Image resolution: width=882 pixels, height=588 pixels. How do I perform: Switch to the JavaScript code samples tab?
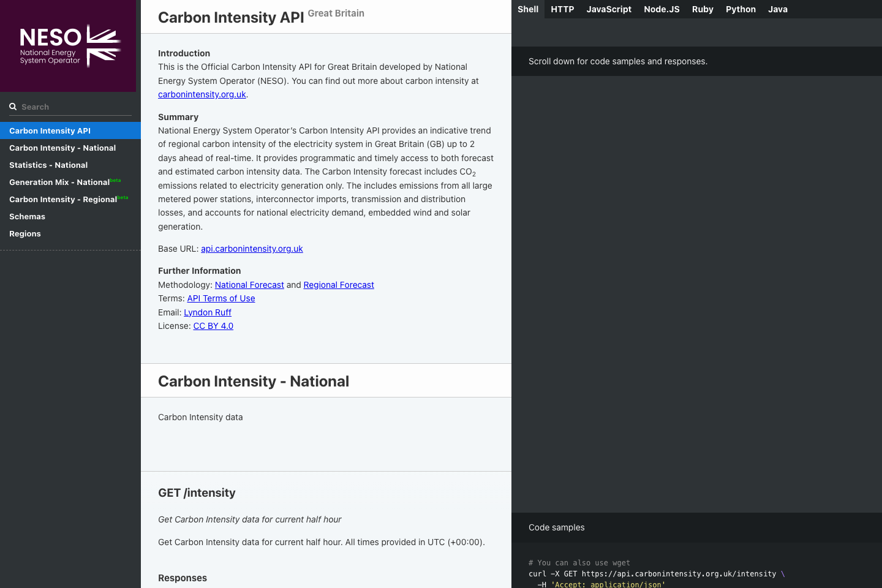(x=609, y=9)
